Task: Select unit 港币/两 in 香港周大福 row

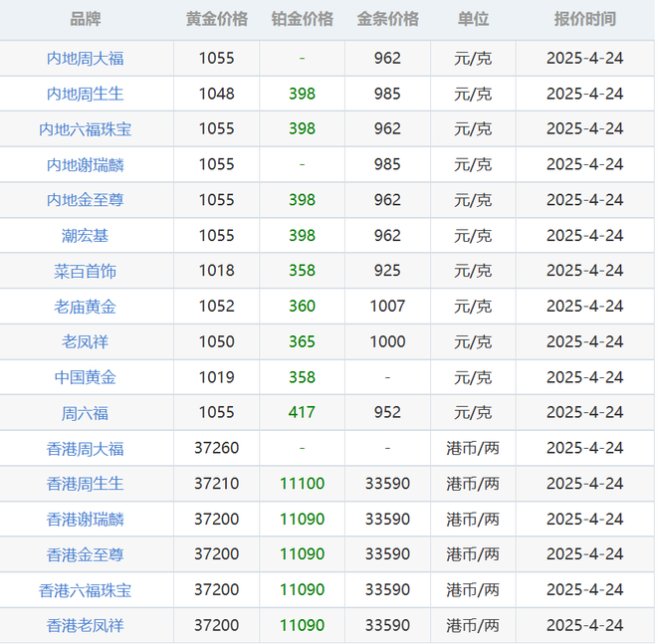Action: (473, 448)
